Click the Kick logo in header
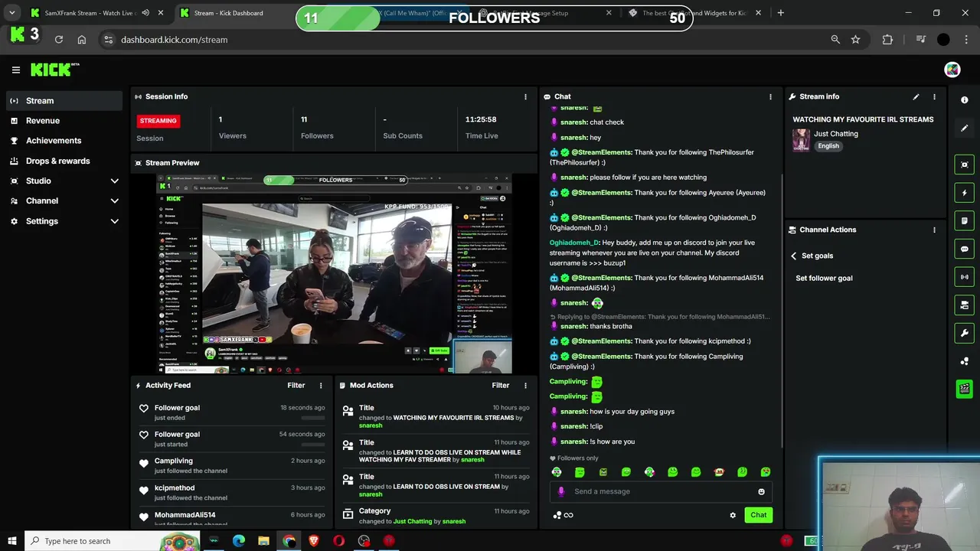The image size is (980, 551). click(54, 70)
